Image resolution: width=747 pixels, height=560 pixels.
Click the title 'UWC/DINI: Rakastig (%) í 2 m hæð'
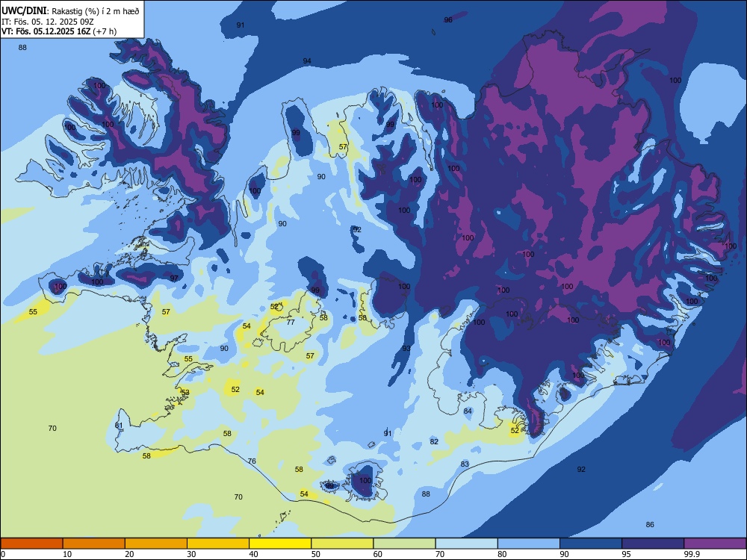point(70,11)
